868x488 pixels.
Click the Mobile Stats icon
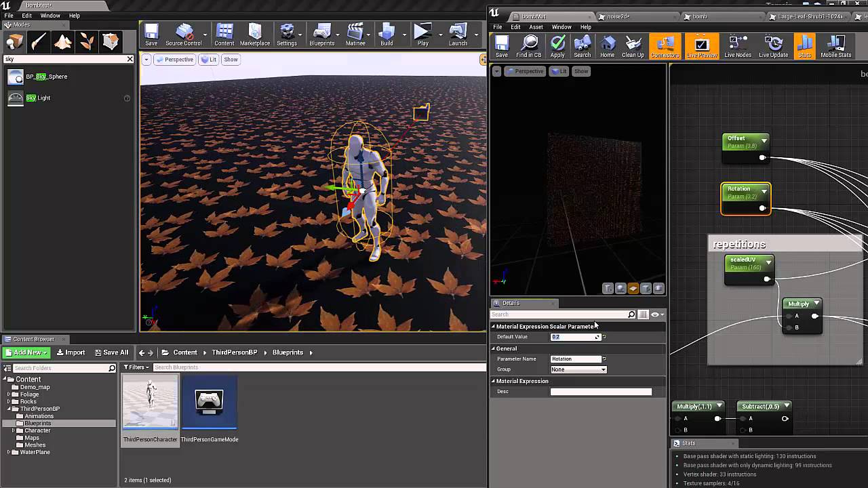tap(835, 47)
